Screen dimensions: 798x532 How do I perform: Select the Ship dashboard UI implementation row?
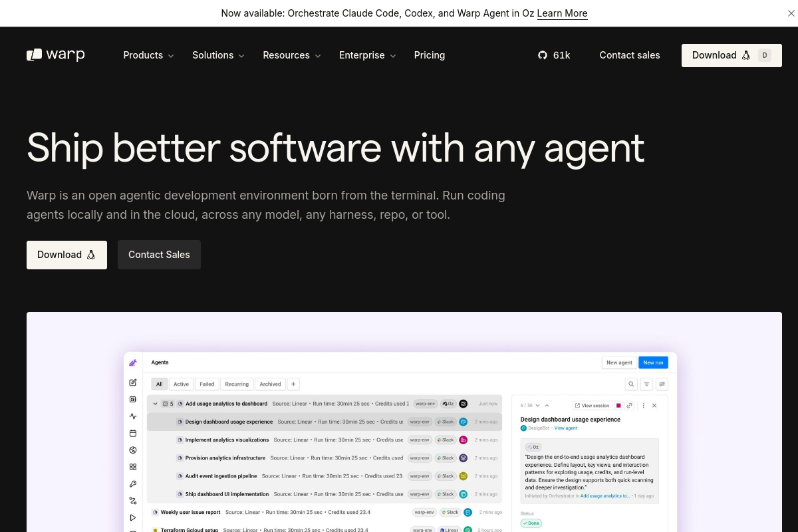point(325,494)
